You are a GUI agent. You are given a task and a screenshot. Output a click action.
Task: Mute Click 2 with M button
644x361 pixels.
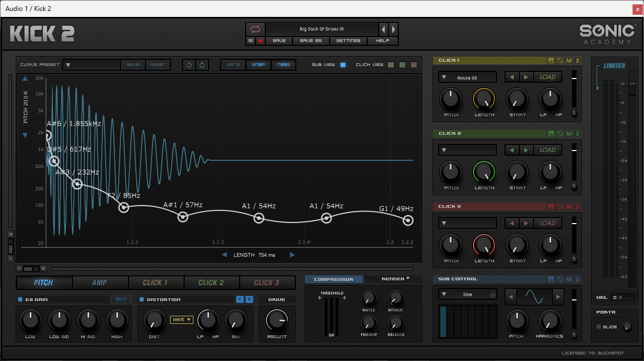pyautogui.click(x=569, y=134)
